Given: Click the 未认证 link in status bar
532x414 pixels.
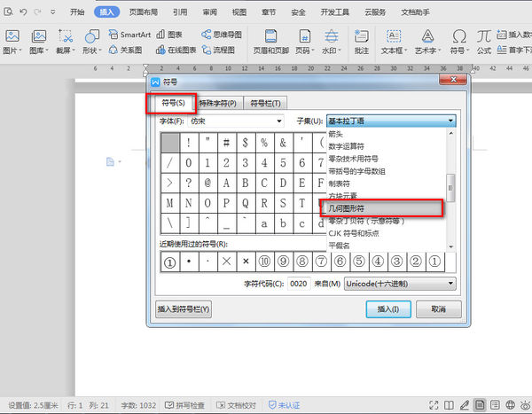Looking at the screenshot, I should (x=284, y=405).
